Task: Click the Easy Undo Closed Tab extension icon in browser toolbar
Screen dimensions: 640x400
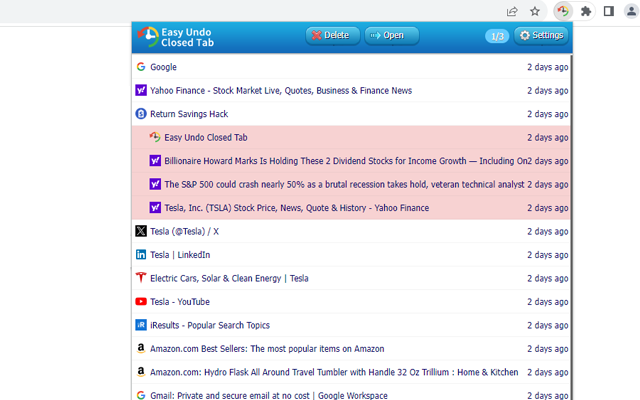Action: coord(563,11)
